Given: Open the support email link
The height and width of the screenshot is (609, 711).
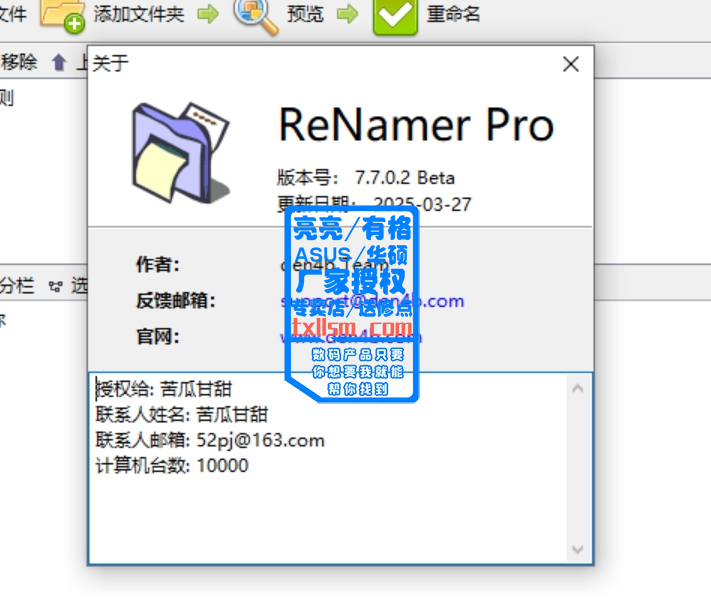Looking at the screenshot, I should [372, 301].
